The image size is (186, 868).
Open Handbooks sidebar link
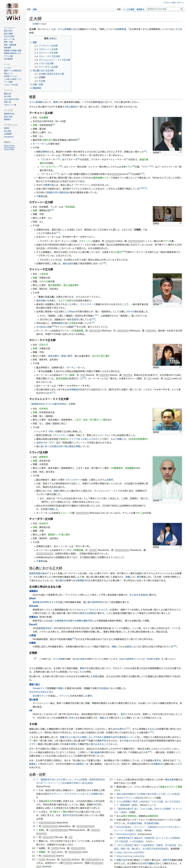point(9,137)
